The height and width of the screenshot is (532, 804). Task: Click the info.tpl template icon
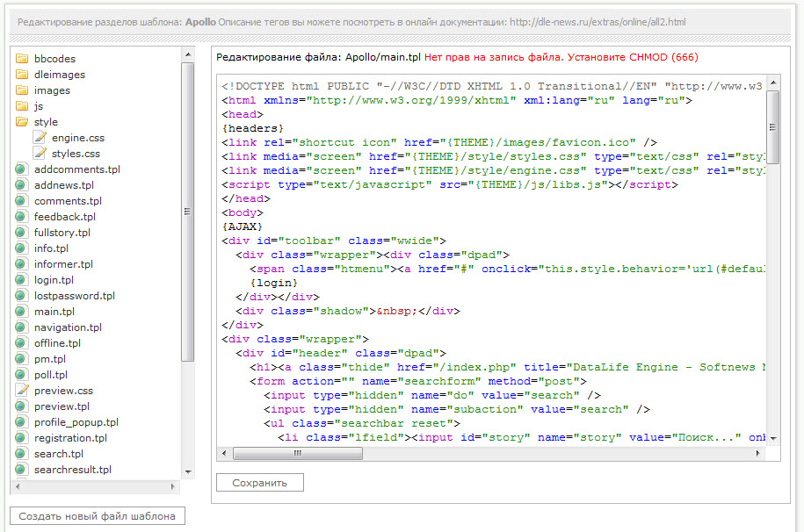pos(21,248)
